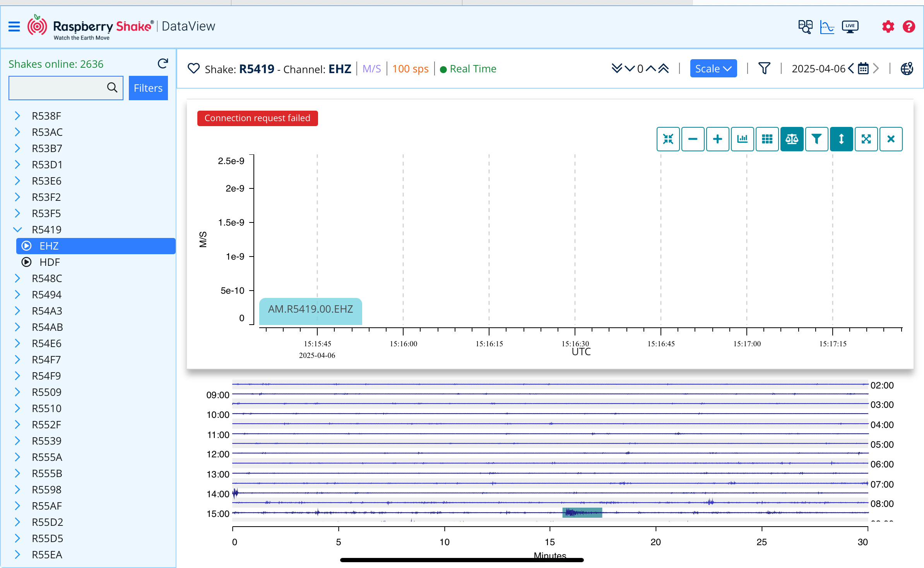Expand the R55D2 station
924x568 pixels.
click(x=17, y=522)
